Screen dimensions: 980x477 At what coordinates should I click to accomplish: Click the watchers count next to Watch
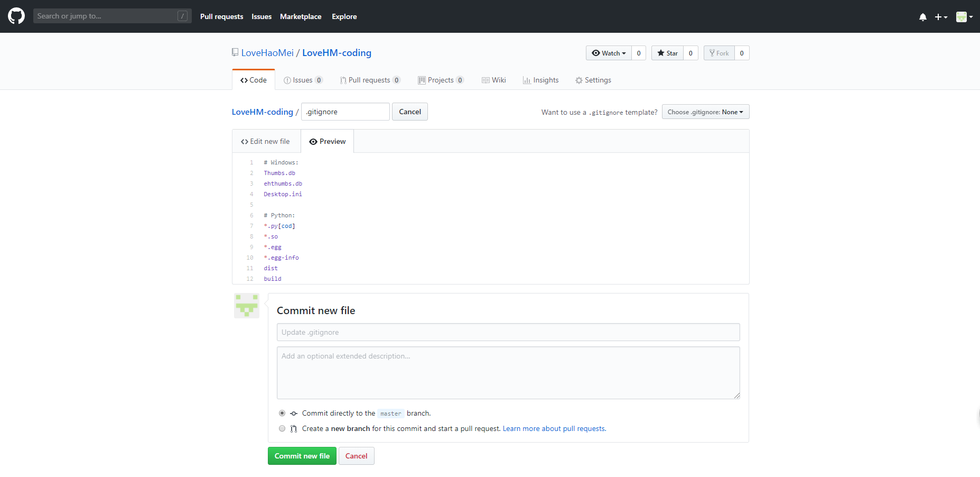pos(639,53)
